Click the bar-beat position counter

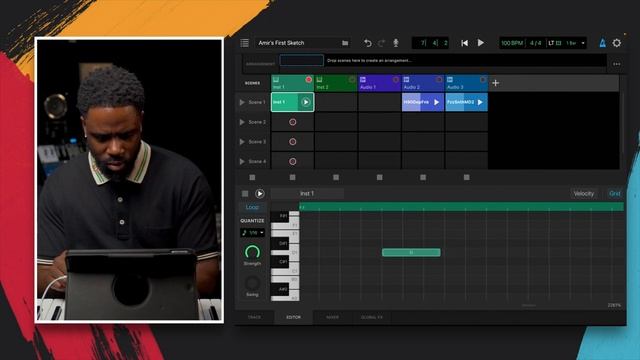click(430, 43)
